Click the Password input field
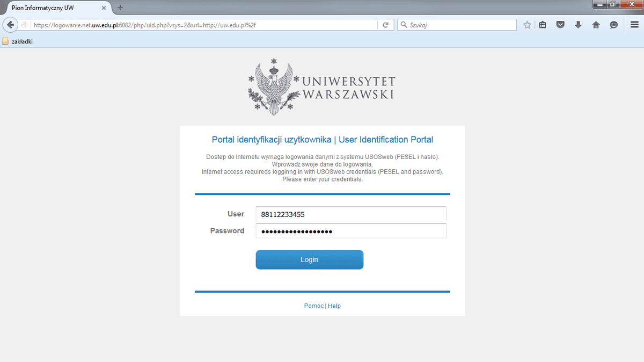 pos(351,231)
